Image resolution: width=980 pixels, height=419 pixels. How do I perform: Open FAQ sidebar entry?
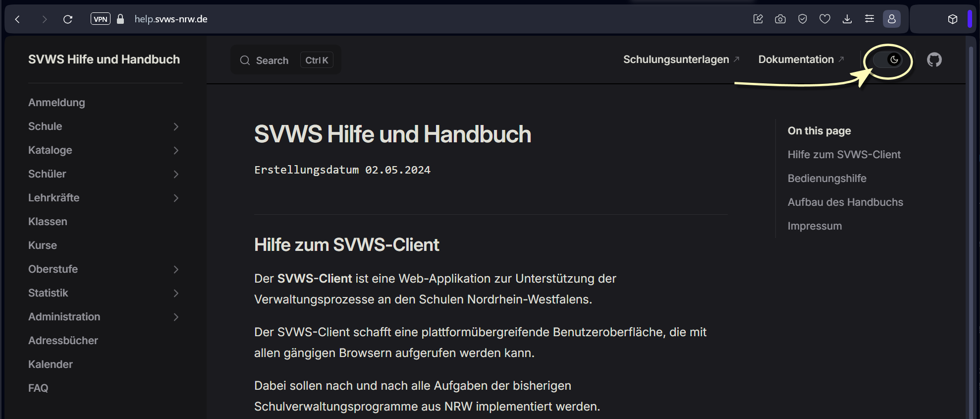[x=38, y=388]
